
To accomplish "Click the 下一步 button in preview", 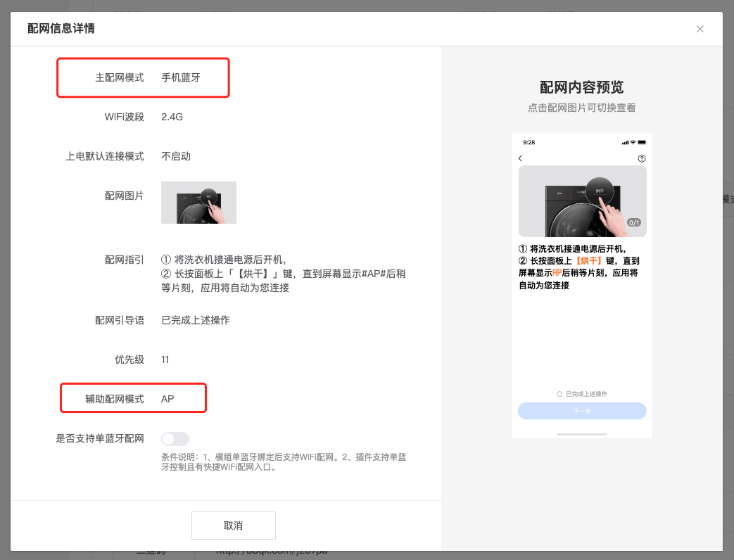I will (582, 411).
